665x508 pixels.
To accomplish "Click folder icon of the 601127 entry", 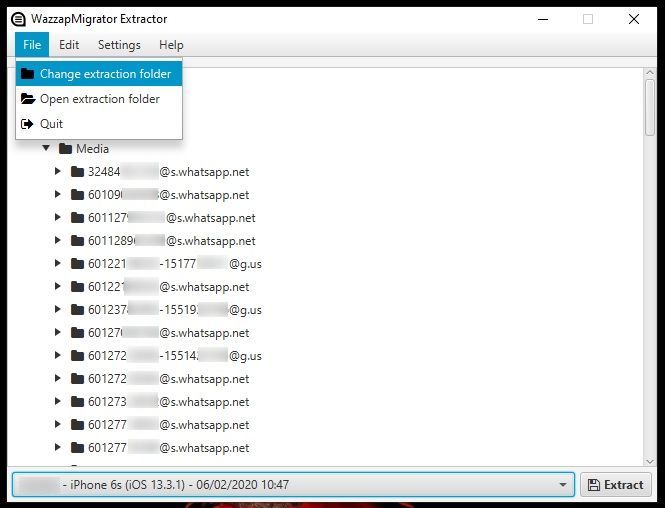I will click(77, 218).
